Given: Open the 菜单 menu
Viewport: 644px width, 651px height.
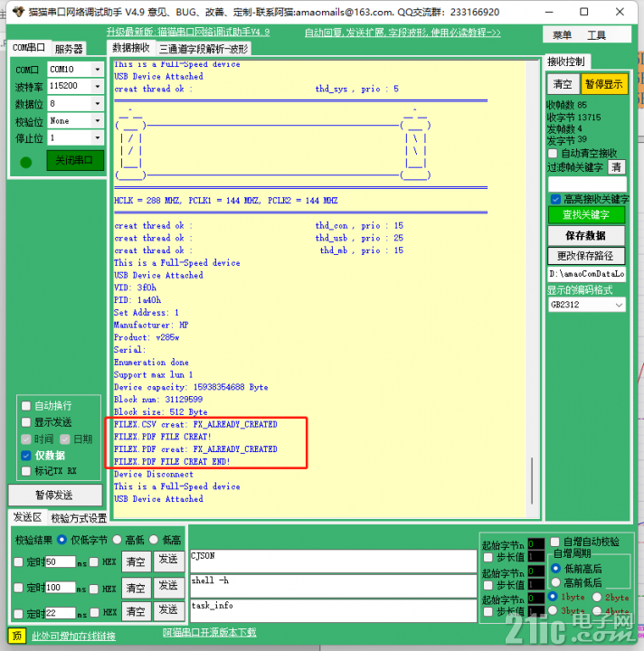Looking at the screenshot, I should click(x=562, y=35).
